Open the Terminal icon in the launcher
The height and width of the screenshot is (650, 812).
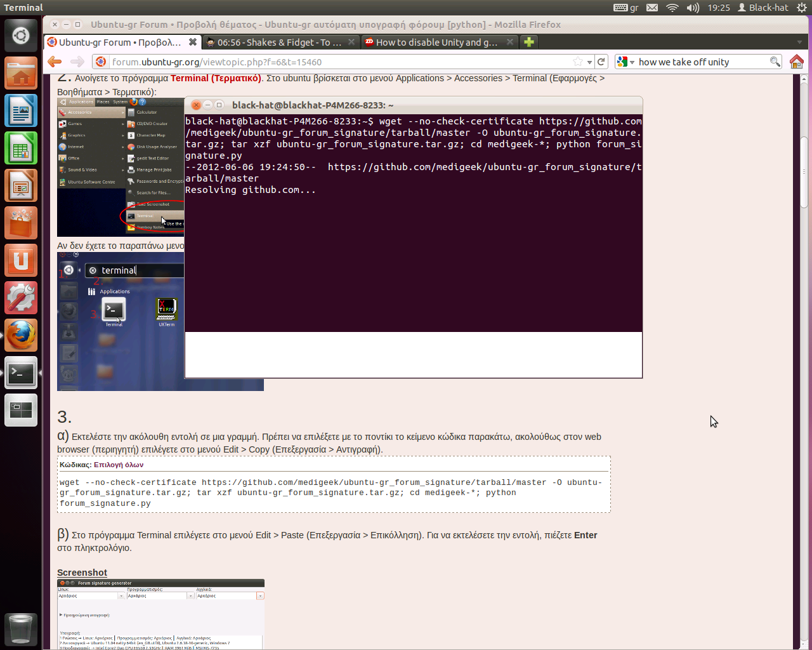21,373
